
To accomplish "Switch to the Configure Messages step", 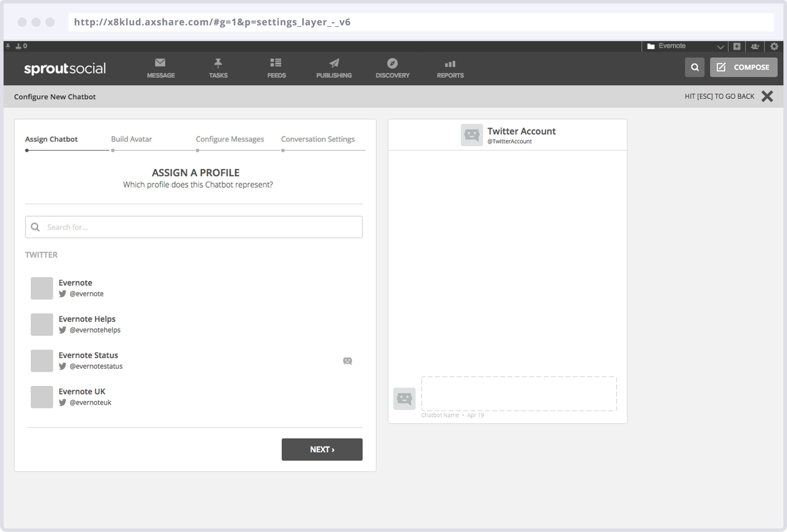I will pos(230,139).
